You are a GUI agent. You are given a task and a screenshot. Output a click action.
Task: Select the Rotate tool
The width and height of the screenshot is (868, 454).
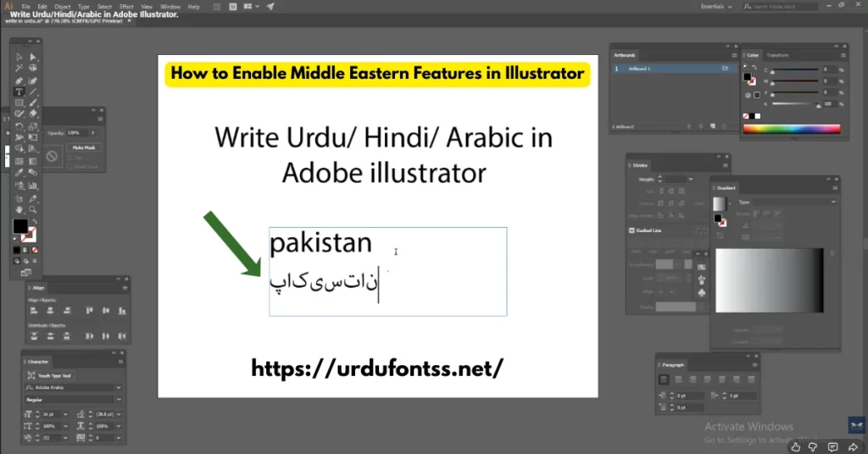coord(19,126)
